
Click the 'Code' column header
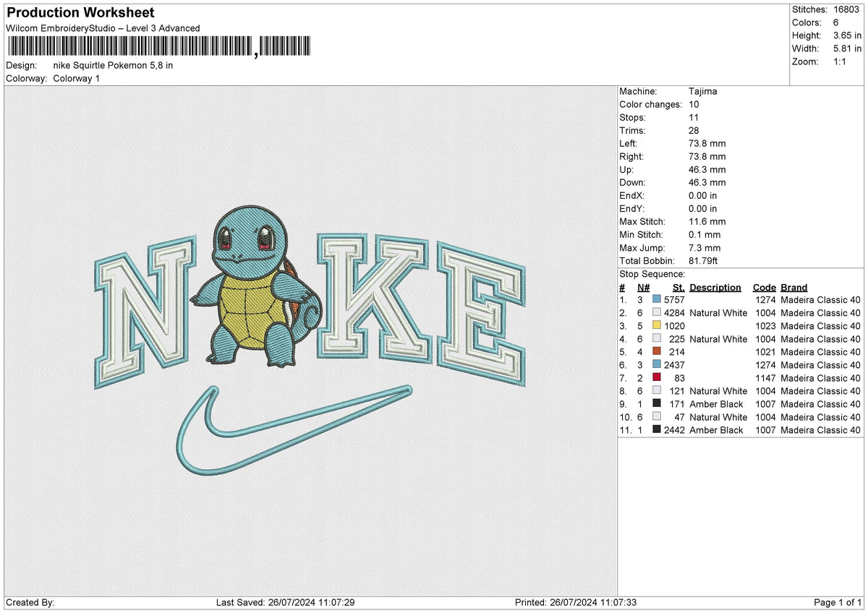[x=765, y=287]
